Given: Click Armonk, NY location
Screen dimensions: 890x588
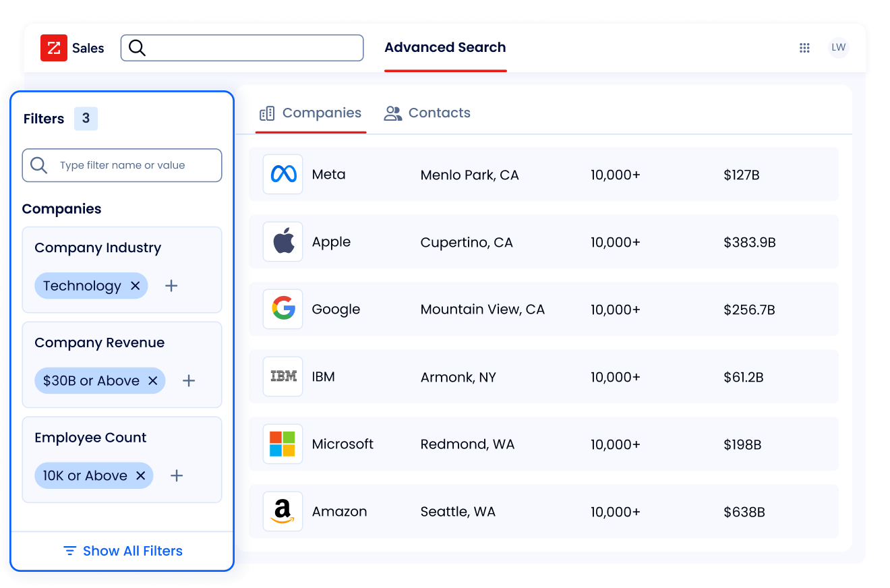Looking at the screenshot, I should pyautogui.click(x=458, y=378).
